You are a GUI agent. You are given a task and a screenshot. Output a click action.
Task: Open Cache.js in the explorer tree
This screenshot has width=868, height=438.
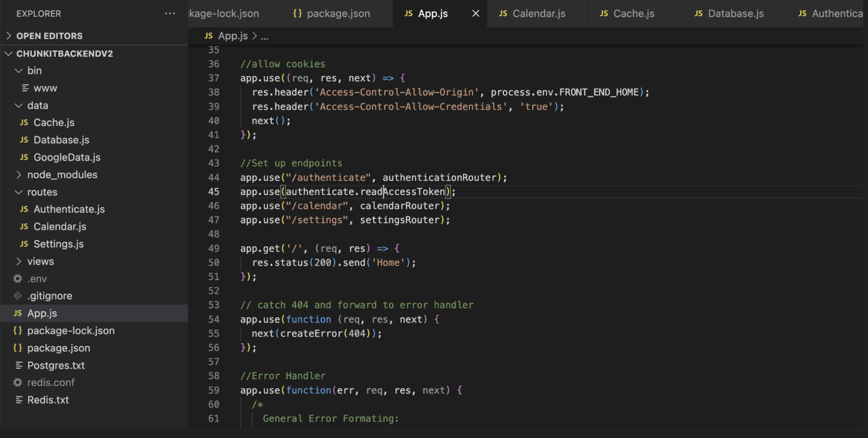click(x=94, y=123)
